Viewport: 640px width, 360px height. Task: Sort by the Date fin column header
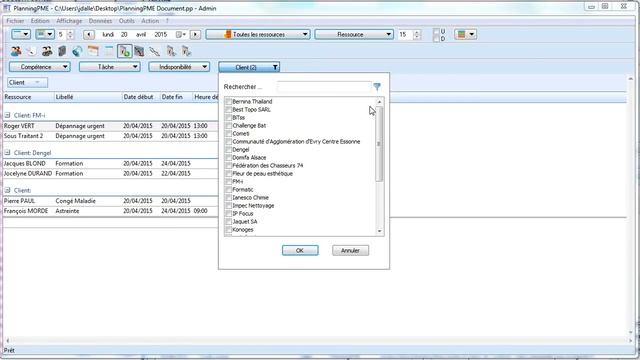click(176, 97)
